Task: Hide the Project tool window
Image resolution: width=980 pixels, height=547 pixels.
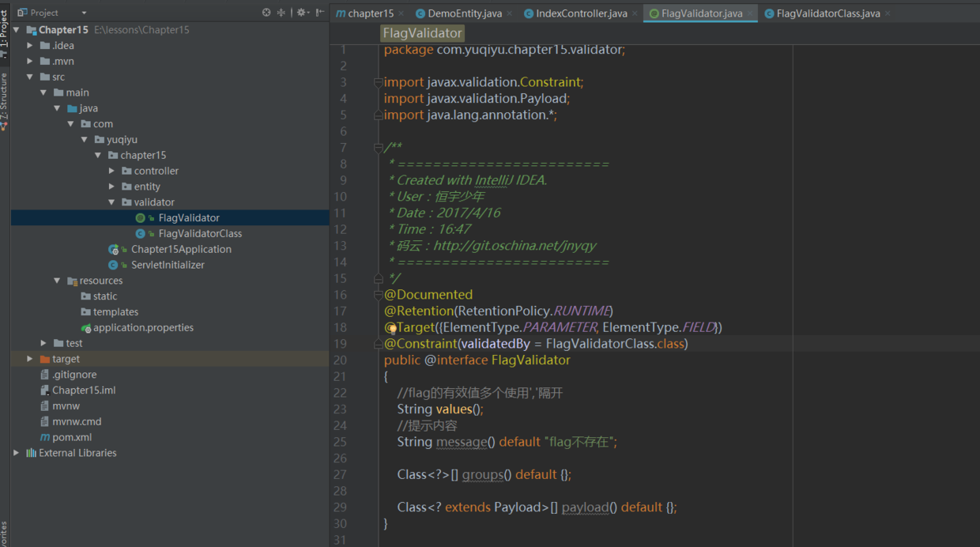Action: click(319, 13)
